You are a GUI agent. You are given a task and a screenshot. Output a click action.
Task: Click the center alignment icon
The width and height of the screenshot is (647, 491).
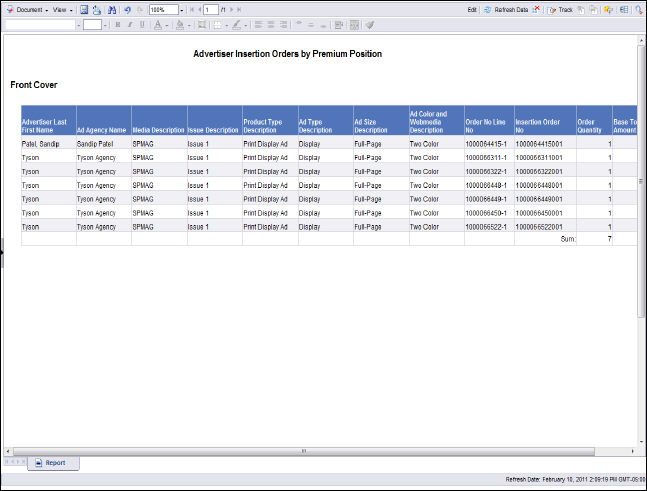(x=270, y=24)
